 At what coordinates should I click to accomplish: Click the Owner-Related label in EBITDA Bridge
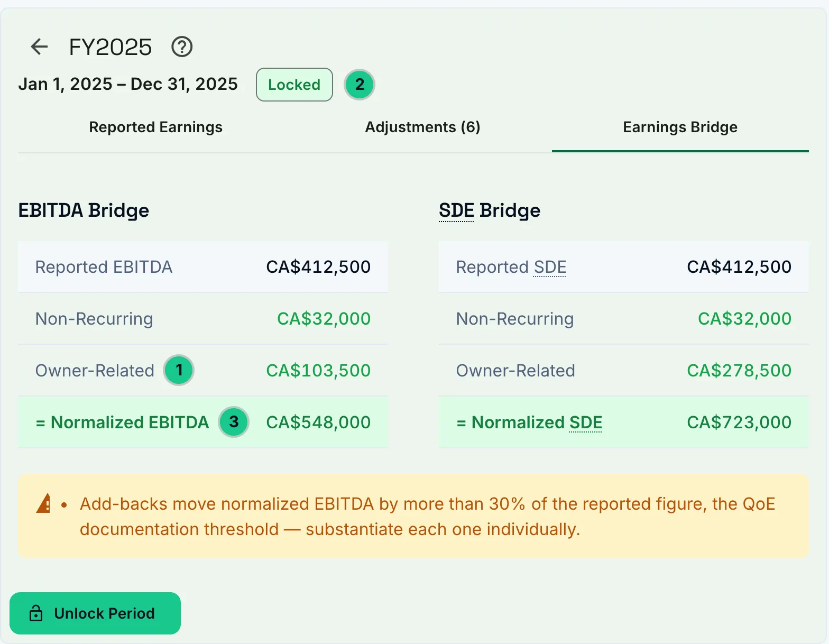95,371
